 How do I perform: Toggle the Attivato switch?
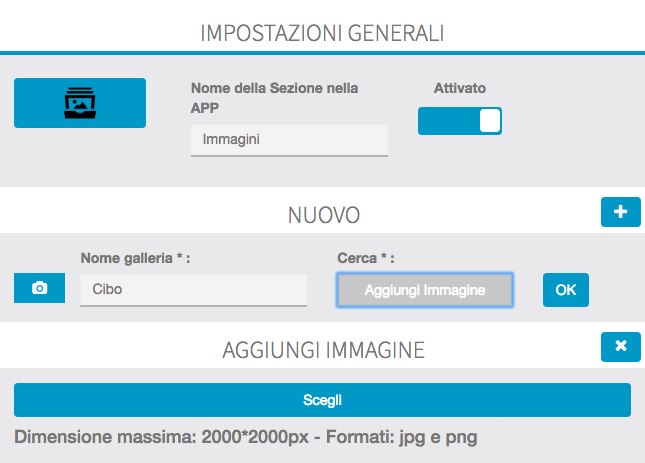tap(459, 121)
